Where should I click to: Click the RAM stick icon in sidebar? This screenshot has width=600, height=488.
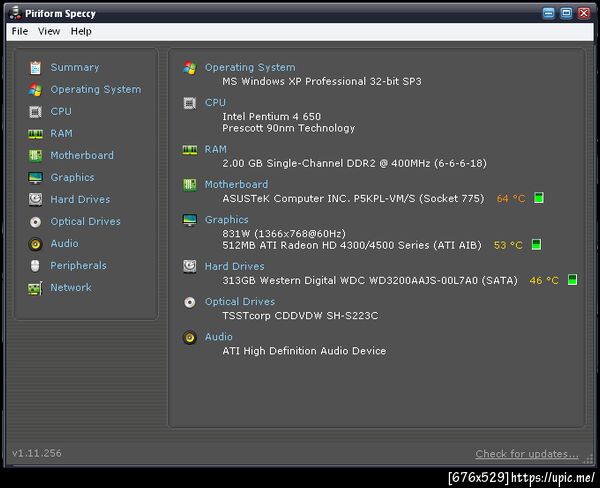[x=35, y=134]
